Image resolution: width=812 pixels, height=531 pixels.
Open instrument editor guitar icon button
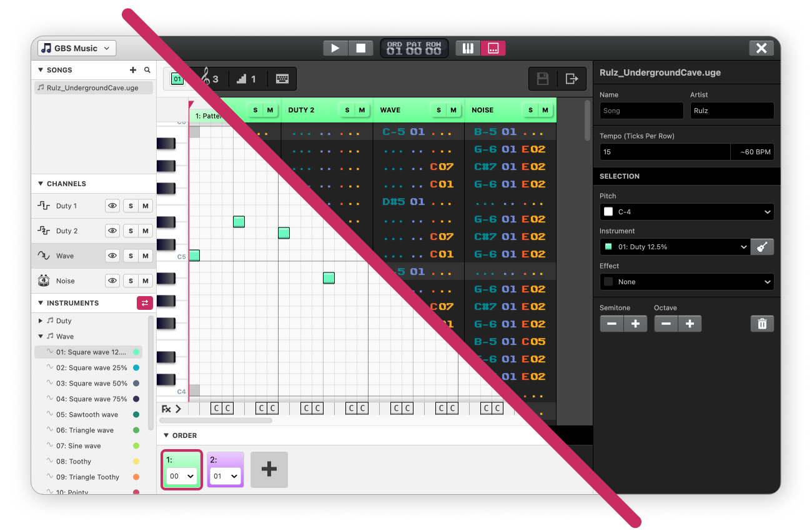pyautogui.click(x=762, y=247)
